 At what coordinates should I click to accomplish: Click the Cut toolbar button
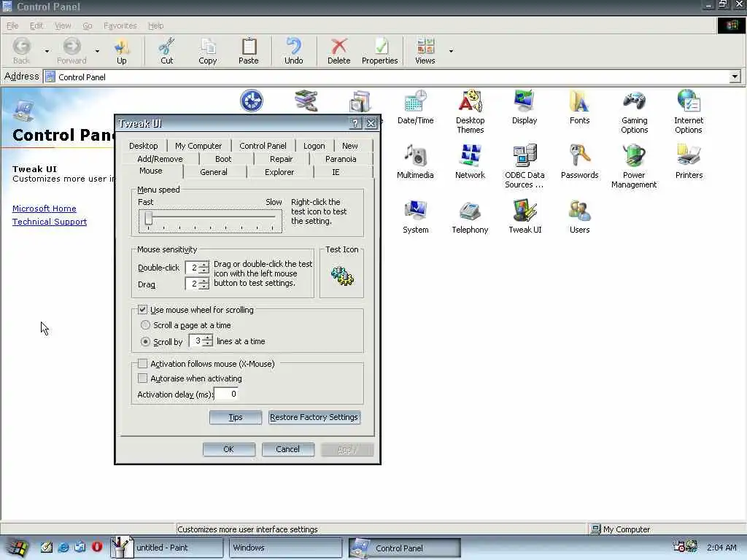coord(167,51)
